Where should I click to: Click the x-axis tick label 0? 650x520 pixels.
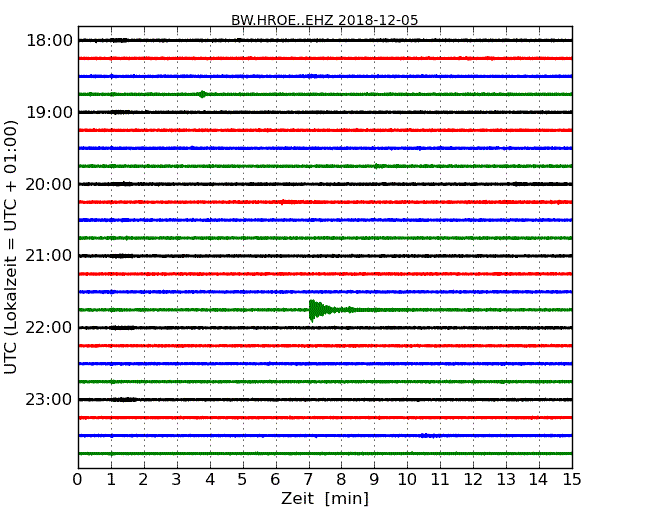click(78, 480)
